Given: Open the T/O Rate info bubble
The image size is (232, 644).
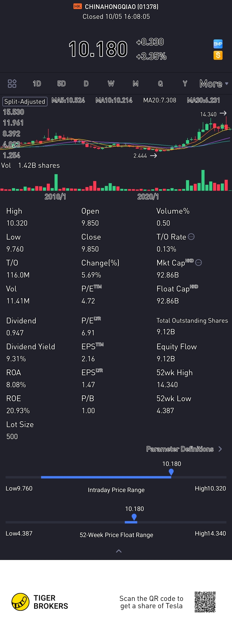Looking at the screenshot, I should tap(191, 237).
